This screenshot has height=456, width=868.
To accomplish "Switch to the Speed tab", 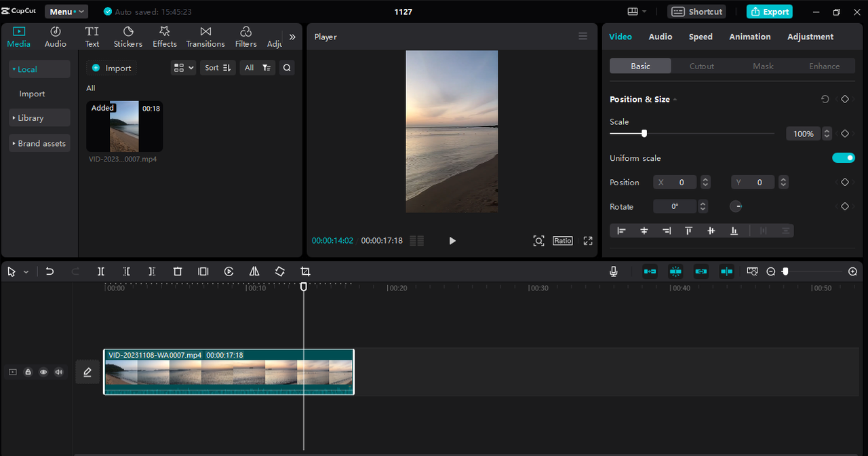I will 701,37.
